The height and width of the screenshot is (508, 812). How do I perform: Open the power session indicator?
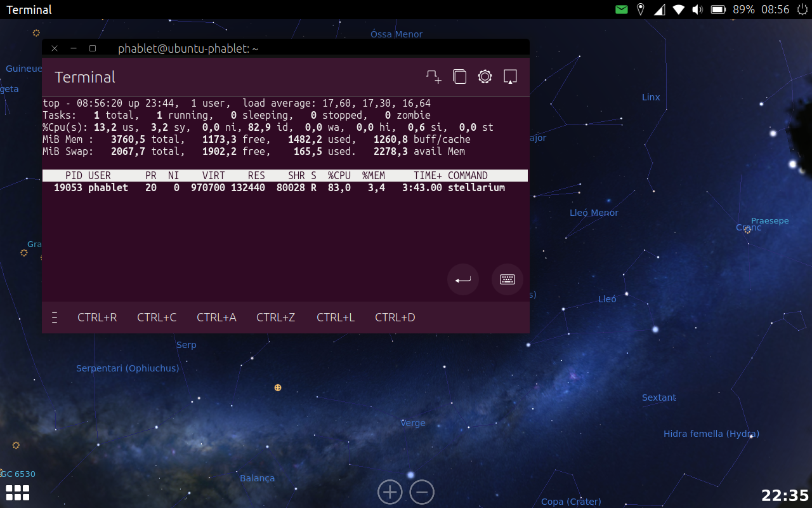point(802,10)
